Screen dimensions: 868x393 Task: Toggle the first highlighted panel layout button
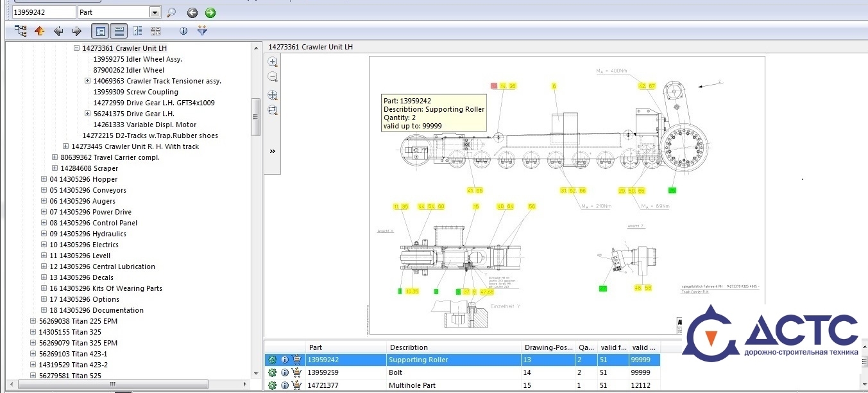point(100,31)
